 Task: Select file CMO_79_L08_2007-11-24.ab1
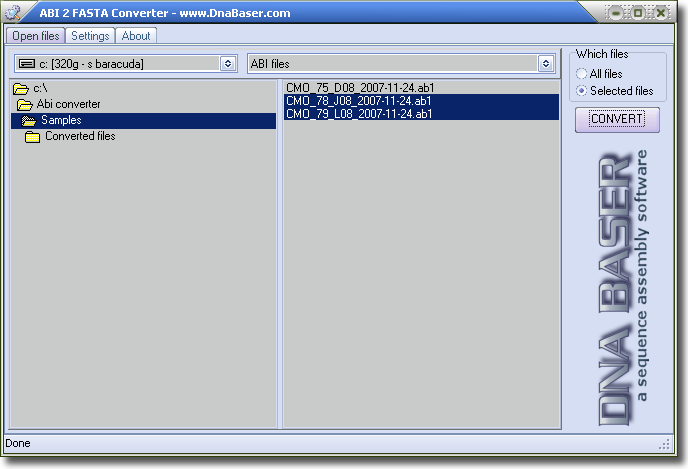coord(421,114)
